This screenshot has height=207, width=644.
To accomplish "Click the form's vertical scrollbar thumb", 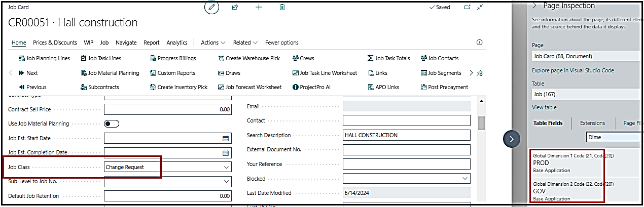I will (x=482, y=123).
